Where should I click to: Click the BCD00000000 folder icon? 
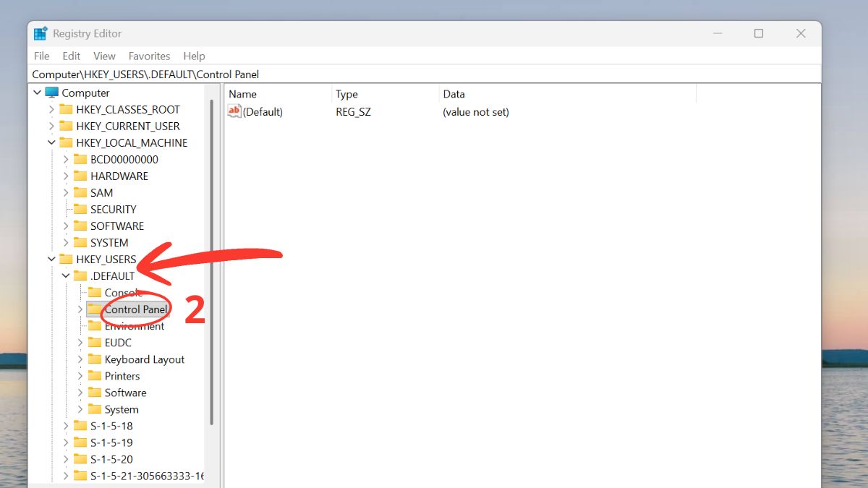(x=80, y=159)
